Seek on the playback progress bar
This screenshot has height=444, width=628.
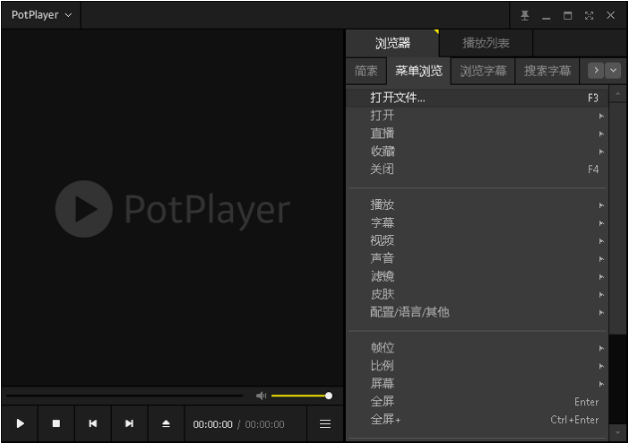tap(124, 396)
